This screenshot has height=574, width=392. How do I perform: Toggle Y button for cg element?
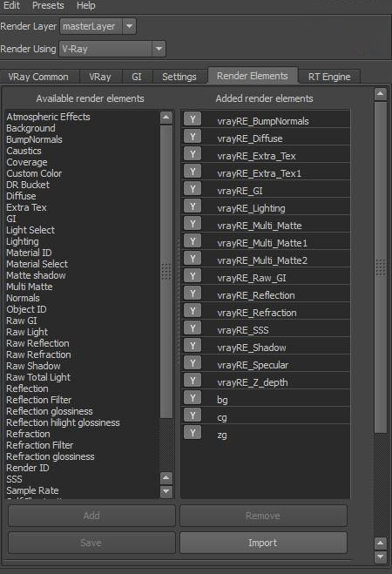coord(193,415)
